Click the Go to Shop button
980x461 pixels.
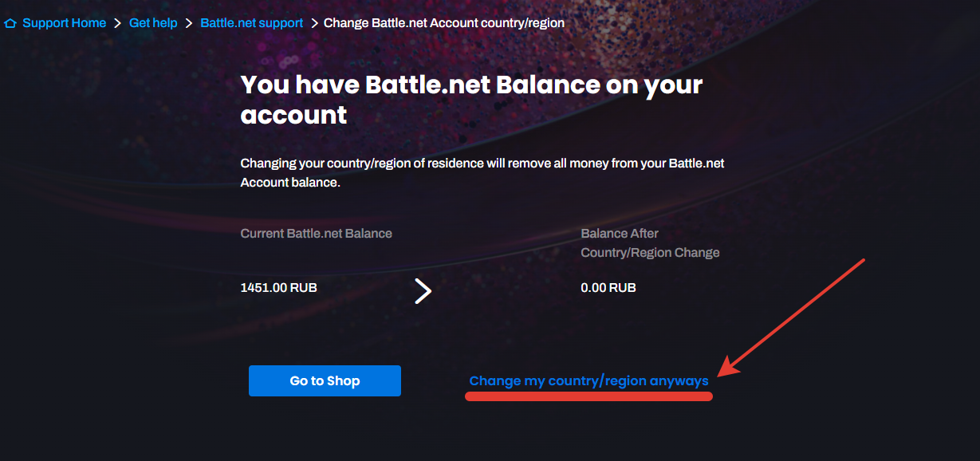(x=325, y=381)
